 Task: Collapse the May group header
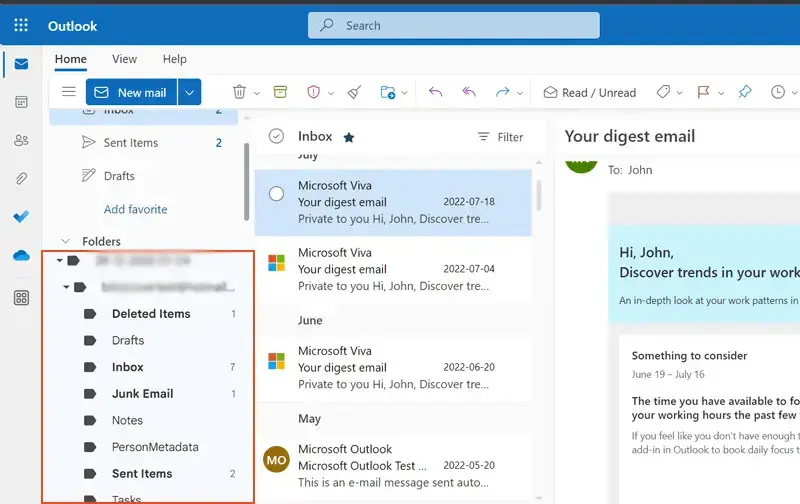(309, 419)
